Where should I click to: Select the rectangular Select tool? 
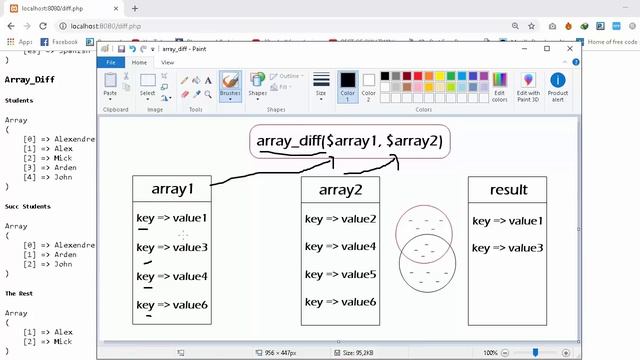pos(148,80)
